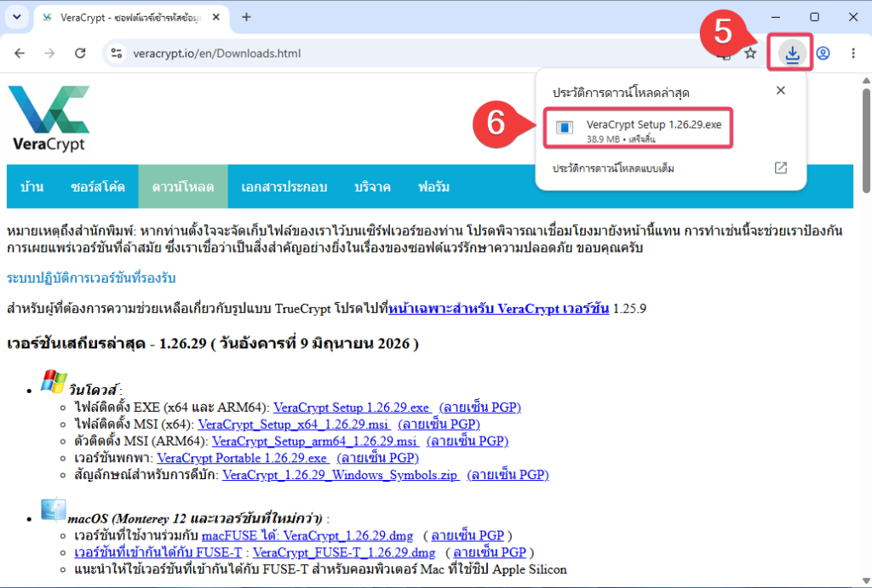Open ซอร์สโค้ด nav item
Image resolution: width=872 pixels, height=588 pixels.
(x=97, y=186)
